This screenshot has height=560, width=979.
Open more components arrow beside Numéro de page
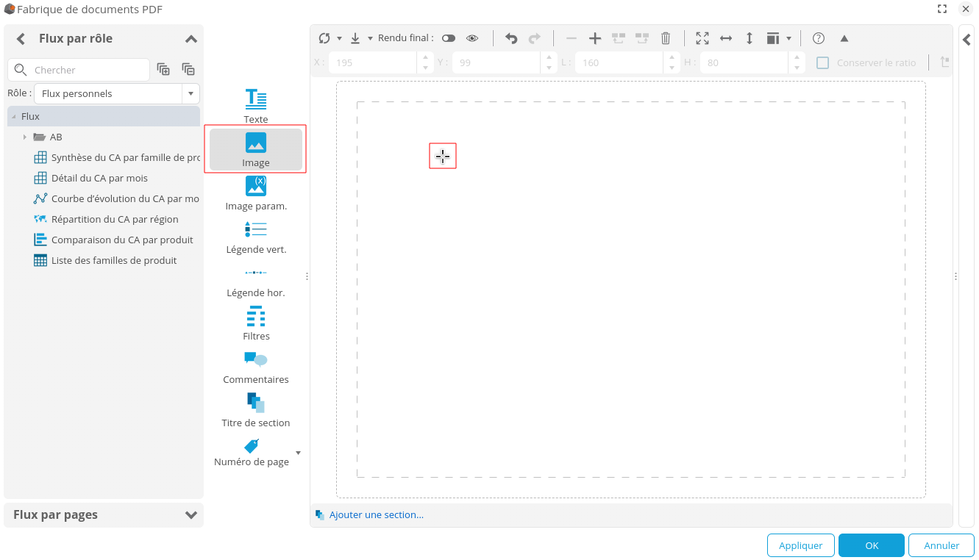tap(298, 453)
